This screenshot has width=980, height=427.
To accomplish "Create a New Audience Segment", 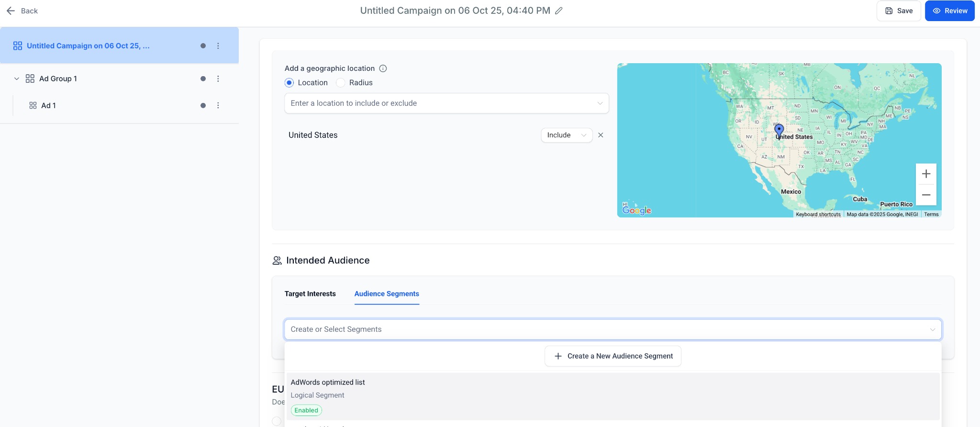I will tap(612, 356).
